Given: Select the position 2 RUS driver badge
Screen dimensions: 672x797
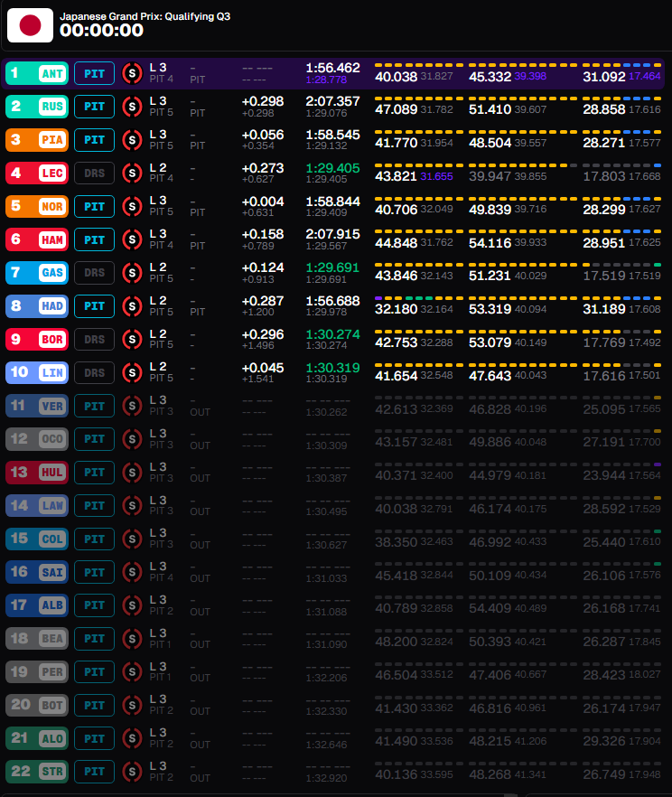Looking at the screenshot, I should 37,107.
